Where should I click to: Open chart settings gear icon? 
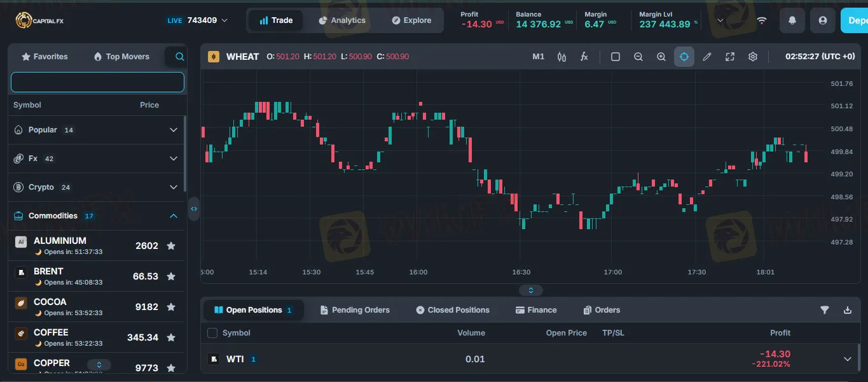(753, 57)
